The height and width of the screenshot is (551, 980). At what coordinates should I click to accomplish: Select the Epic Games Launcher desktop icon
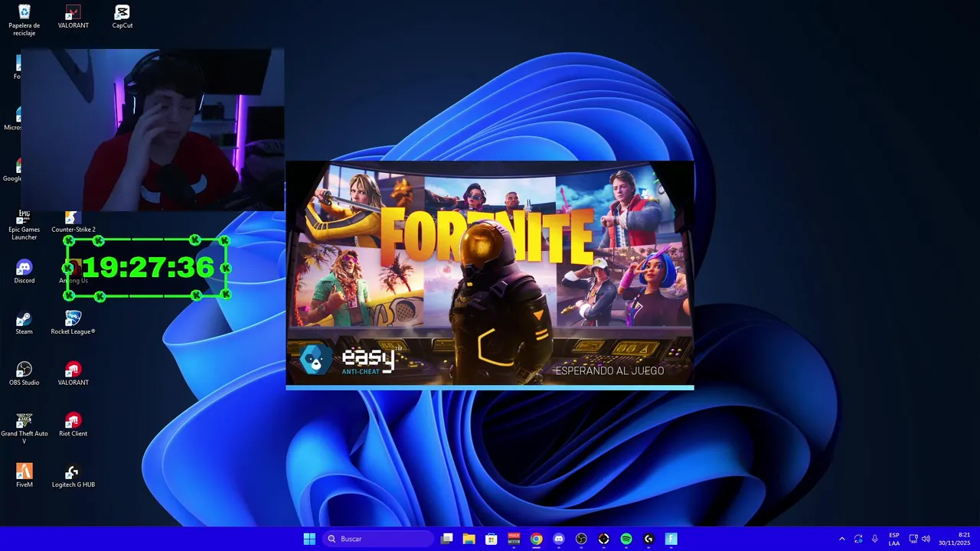(24, 225)
